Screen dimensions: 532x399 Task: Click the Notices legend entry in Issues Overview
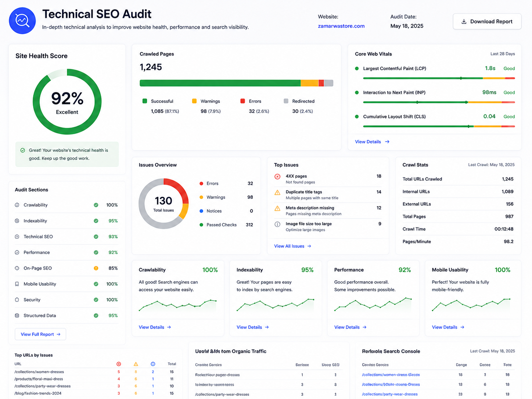tap(226, 211)
